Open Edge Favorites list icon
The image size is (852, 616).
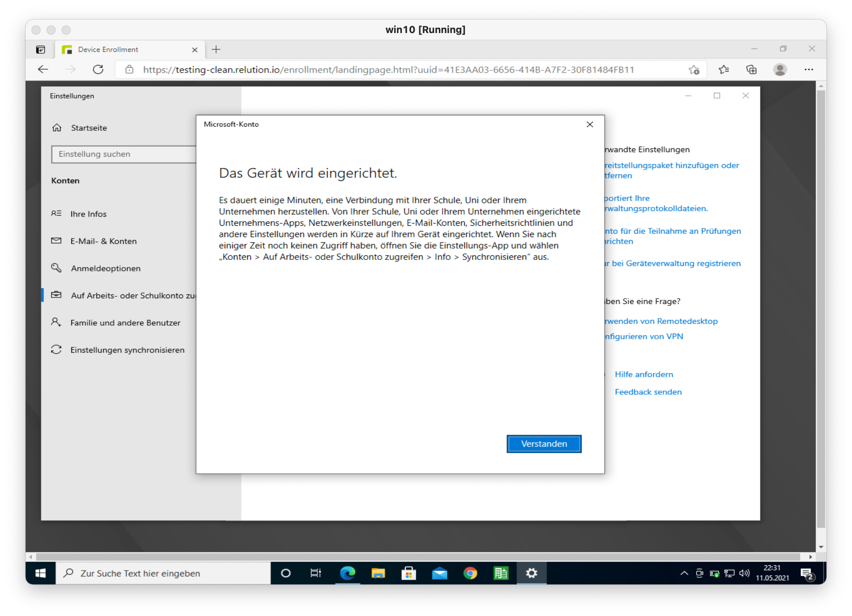(x=724, y=69)
